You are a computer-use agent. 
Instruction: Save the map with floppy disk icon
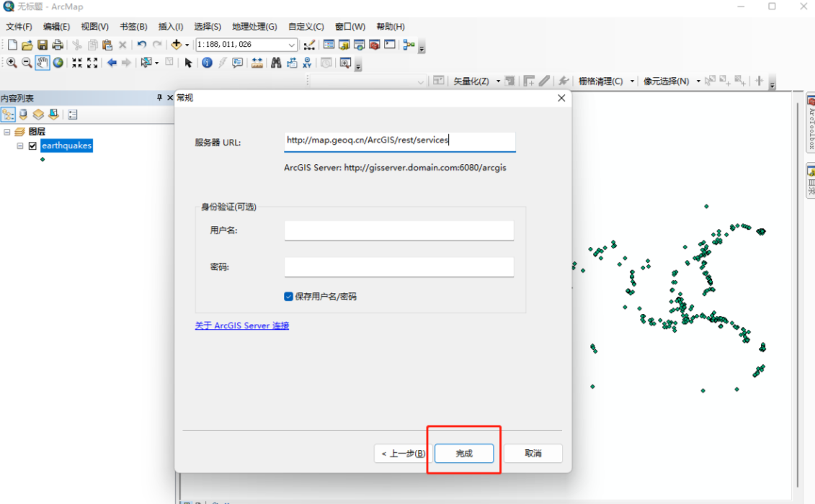click(x=43, y=45)
